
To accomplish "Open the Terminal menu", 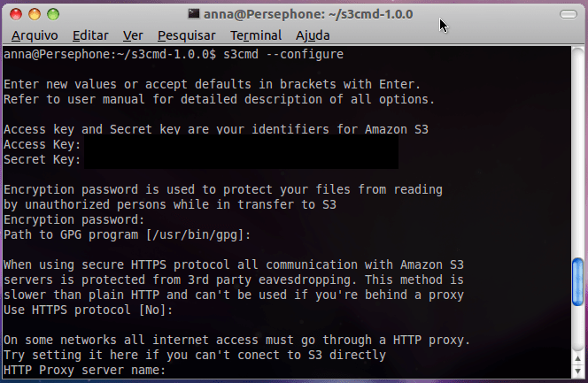I will [256, 35].
